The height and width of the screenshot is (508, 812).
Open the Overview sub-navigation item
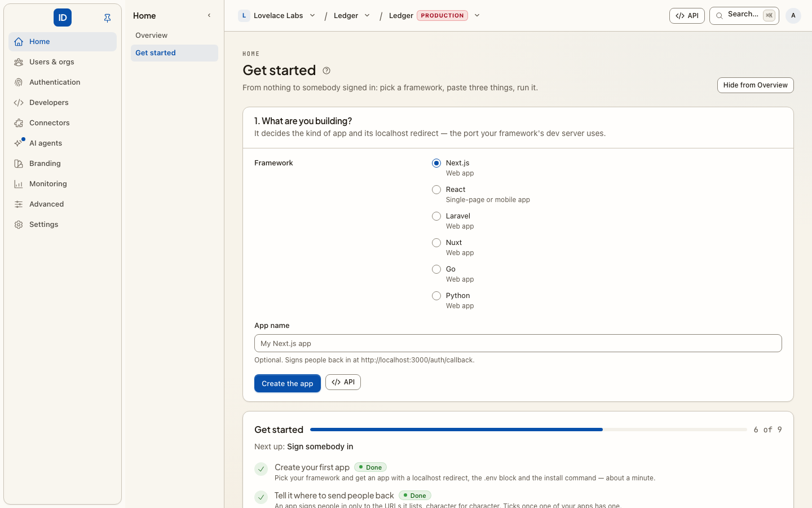174,36
